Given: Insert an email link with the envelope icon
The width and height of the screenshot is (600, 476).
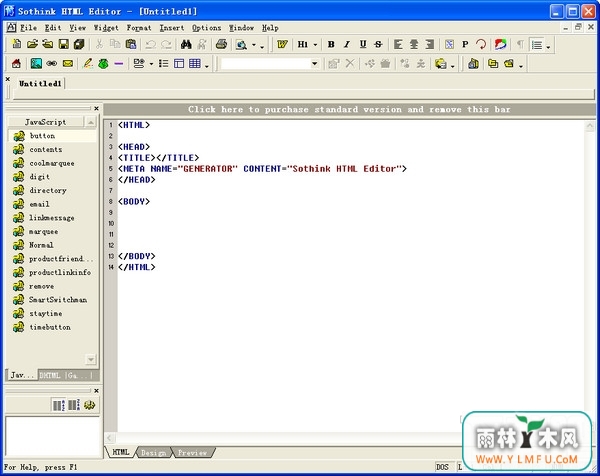Looking at the screenshot, I should tap(68, 64).
